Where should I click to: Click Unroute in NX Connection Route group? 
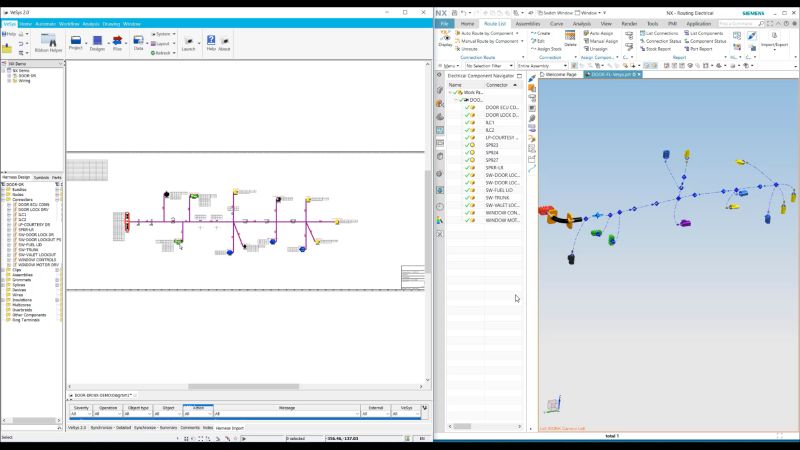[x=466, y=49]
